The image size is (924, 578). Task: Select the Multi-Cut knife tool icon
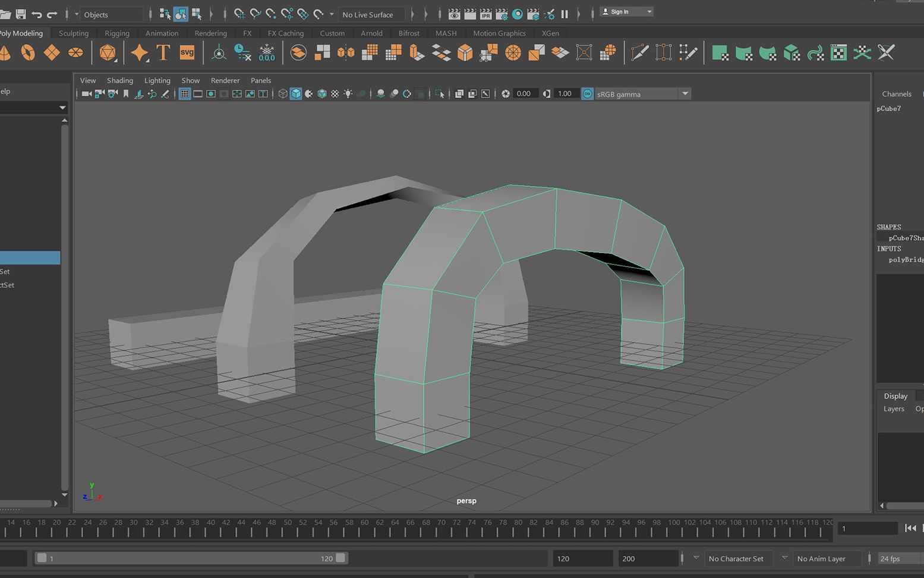[x=639, y=53]
